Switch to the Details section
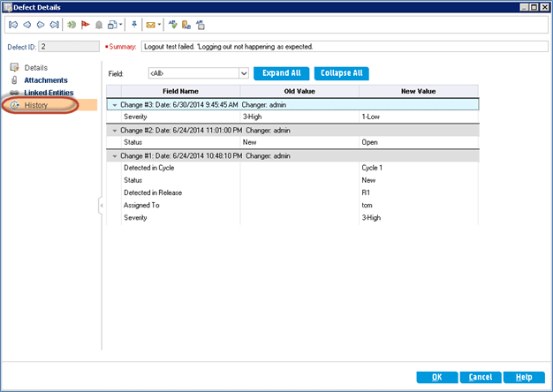This screenshot has width=553, height=392. click(x=37, y=67)
